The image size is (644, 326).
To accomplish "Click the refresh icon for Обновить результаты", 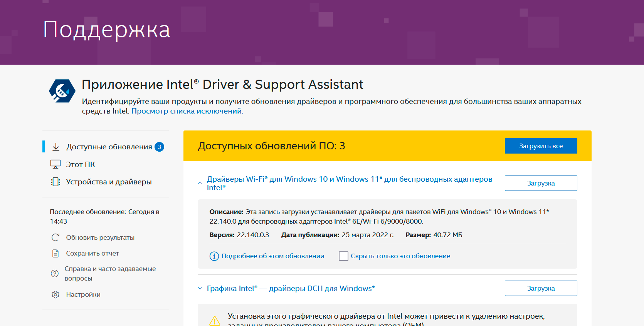I will point(55,237).
